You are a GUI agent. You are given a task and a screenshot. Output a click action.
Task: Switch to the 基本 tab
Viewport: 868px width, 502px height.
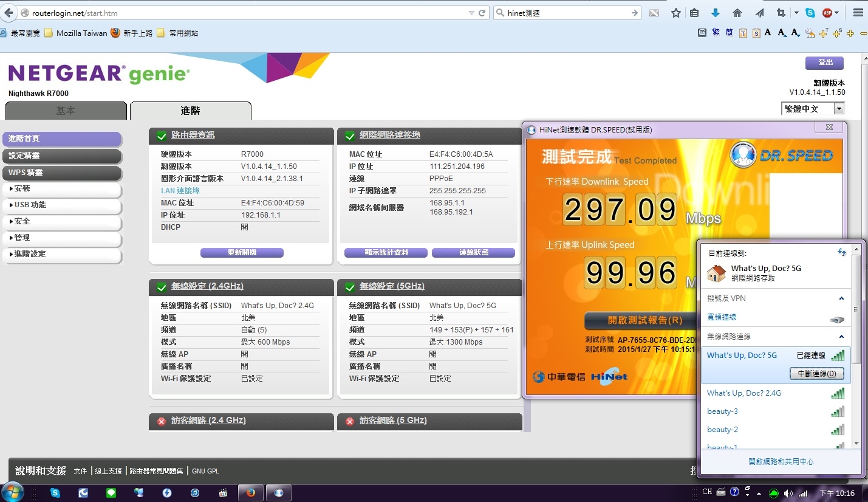pos(66,111)
